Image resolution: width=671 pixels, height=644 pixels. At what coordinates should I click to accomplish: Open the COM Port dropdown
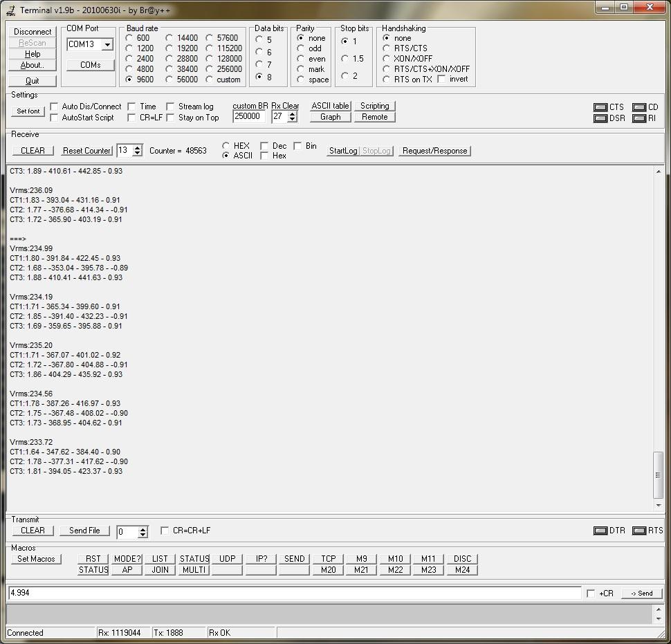click(x=107, y=44)
